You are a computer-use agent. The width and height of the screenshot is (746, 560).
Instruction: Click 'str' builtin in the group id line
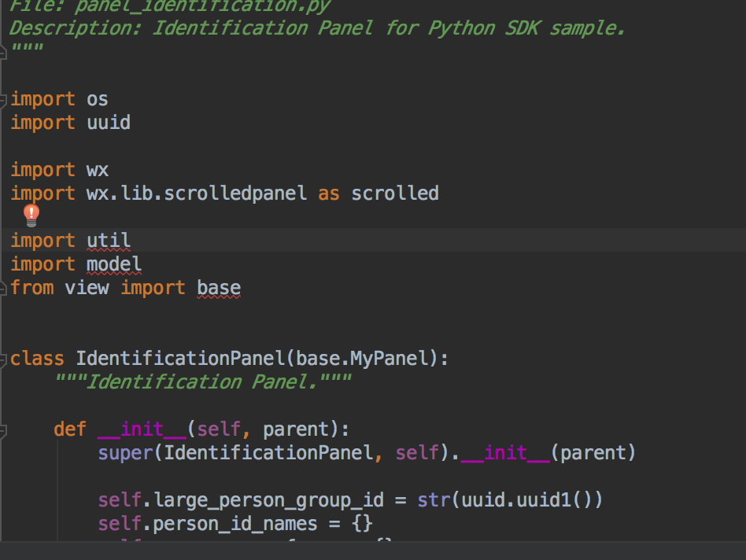click(434, 500)
